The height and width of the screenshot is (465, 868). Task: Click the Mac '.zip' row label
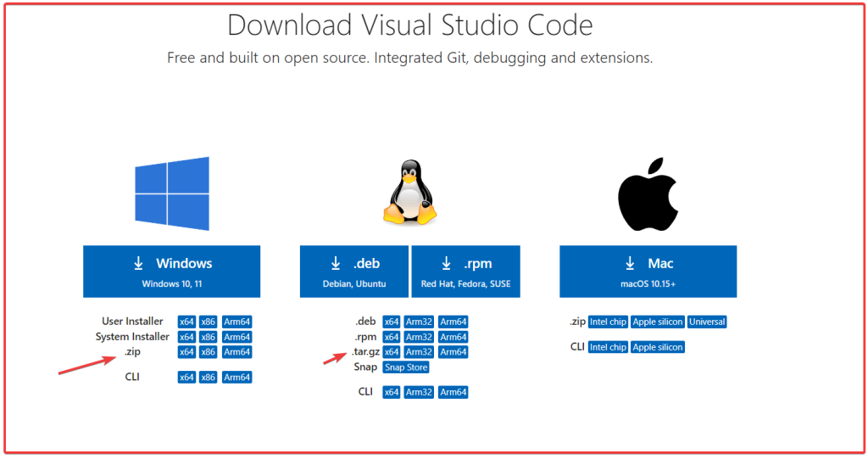[577, 322]
